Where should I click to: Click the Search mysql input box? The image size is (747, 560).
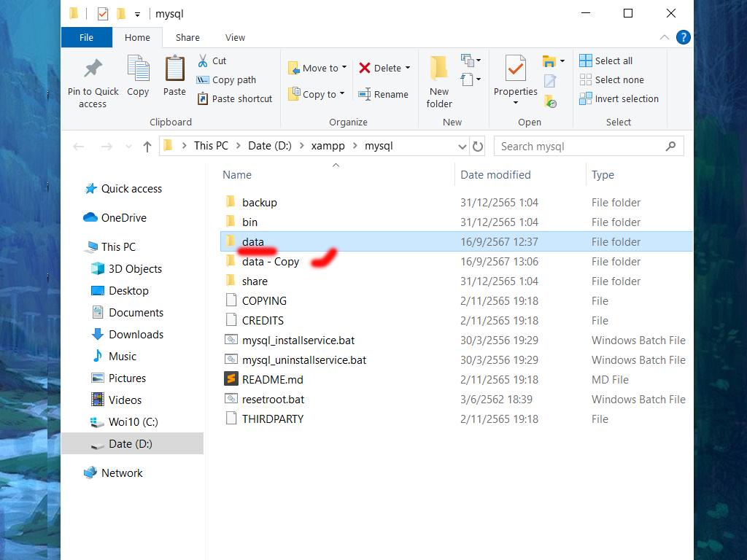580,147
